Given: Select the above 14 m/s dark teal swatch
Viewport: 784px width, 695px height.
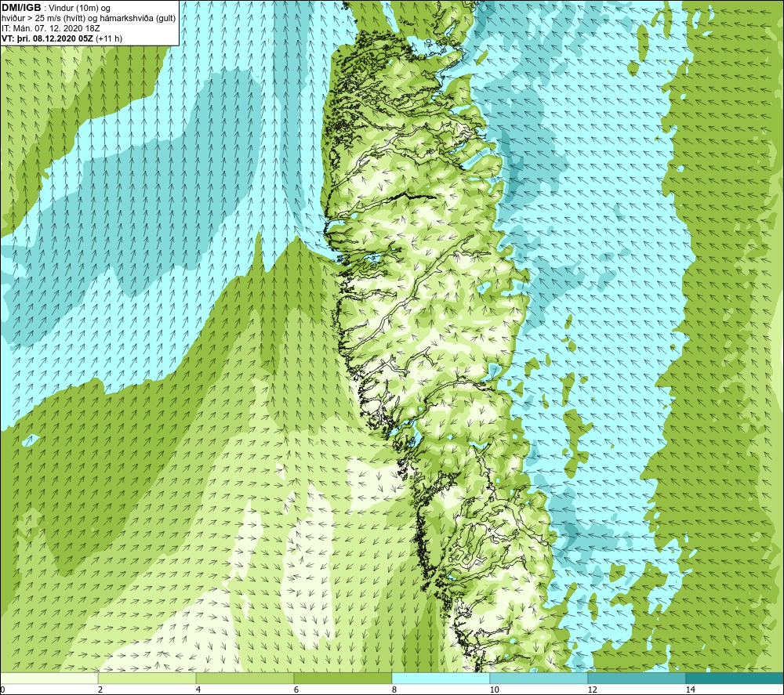Looking at the screenshot, I should pyautogui.click(x=735, y=678).
